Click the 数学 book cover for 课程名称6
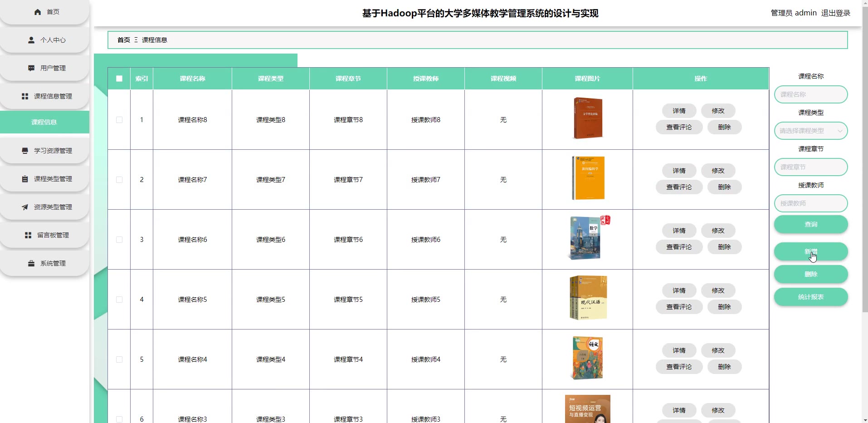The width and height of the screenshot is (868, 423). click(x=589, y=238)
